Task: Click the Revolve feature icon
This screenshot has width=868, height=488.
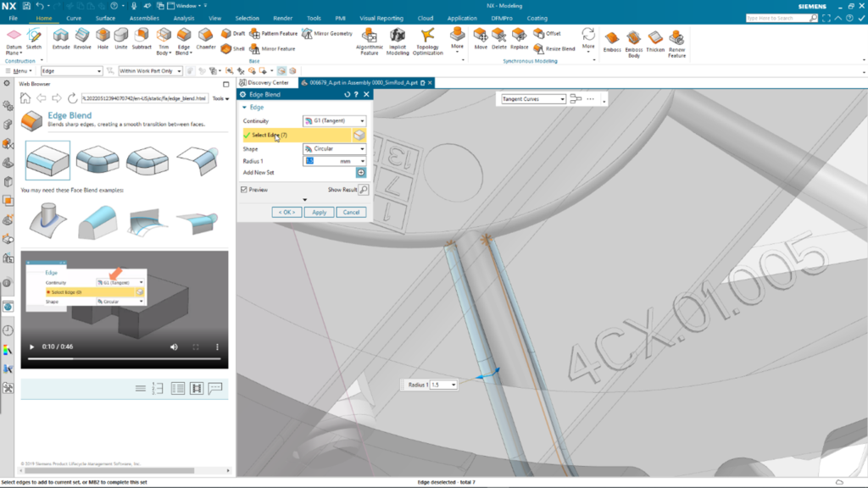Action: click(x=82, y=37)
